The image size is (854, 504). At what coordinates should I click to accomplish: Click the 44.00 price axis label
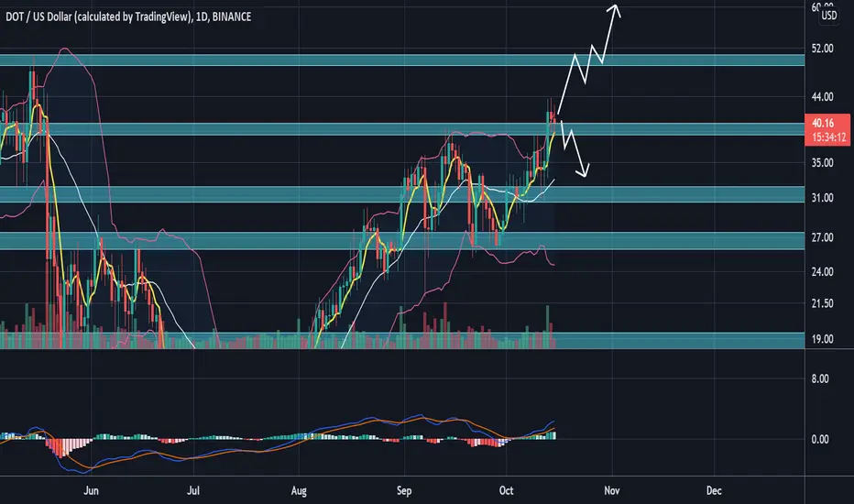click(823, 97)
